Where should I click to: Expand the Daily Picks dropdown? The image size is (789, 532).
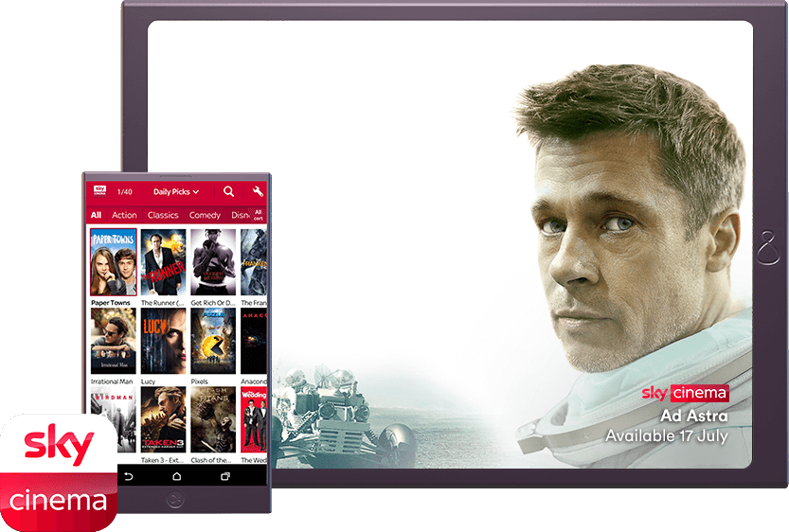(x=176, y=191)
